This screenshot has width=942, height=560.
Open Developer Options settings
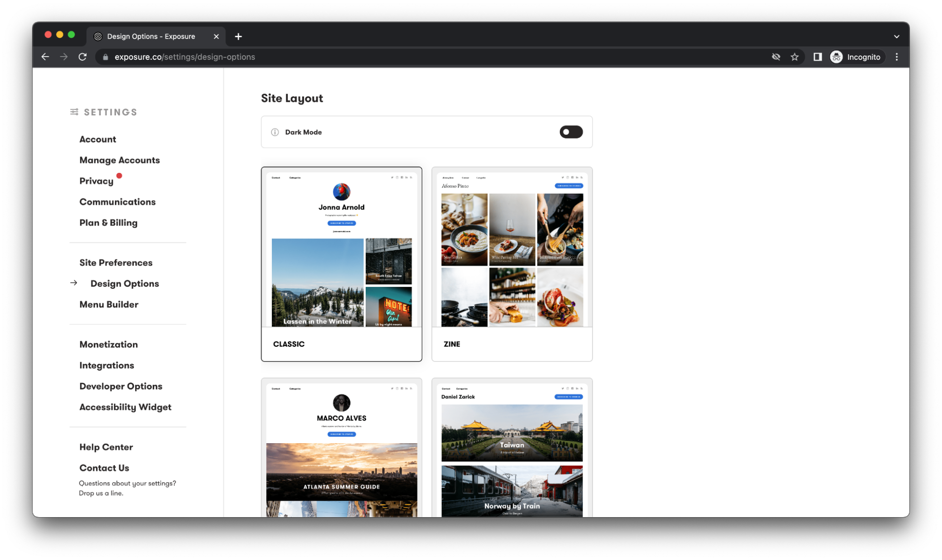[121, 385]
